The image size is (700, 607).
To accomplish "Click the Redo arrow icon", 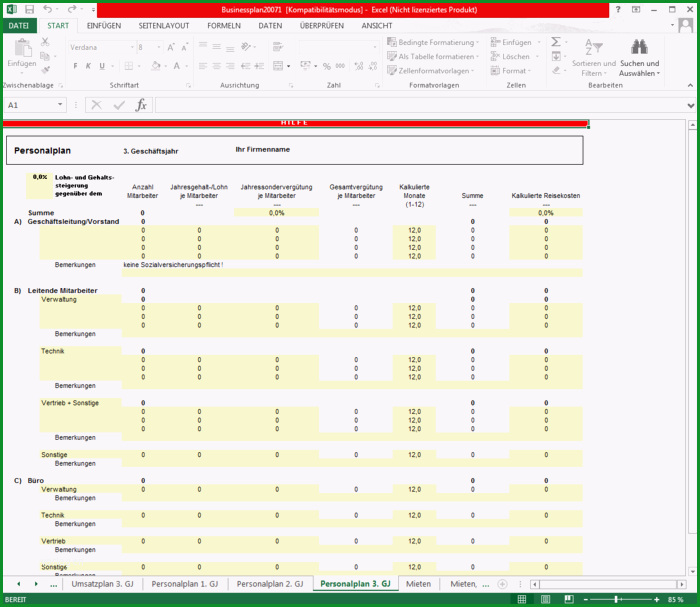I will [72, 9].
